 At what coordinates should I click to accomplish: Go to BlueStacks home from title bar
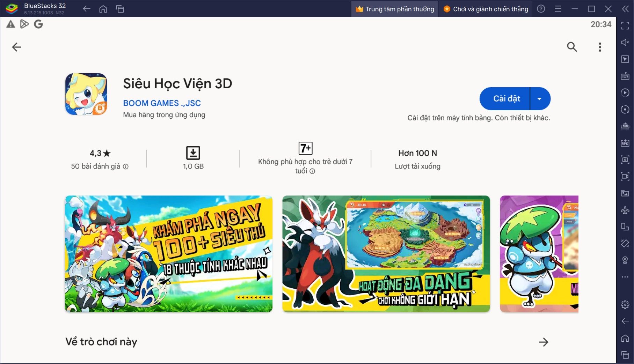(x=103, y=9)
